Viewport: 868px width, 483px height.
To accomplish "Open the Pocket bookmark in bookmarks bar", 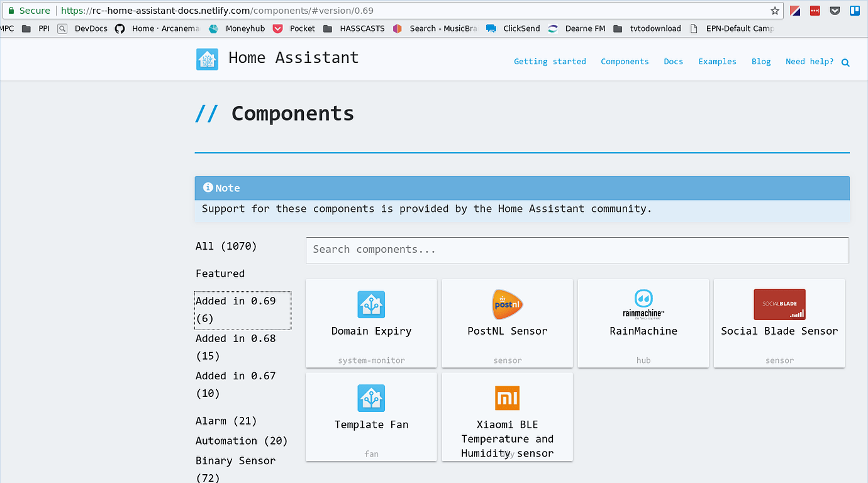I will 294,28.
